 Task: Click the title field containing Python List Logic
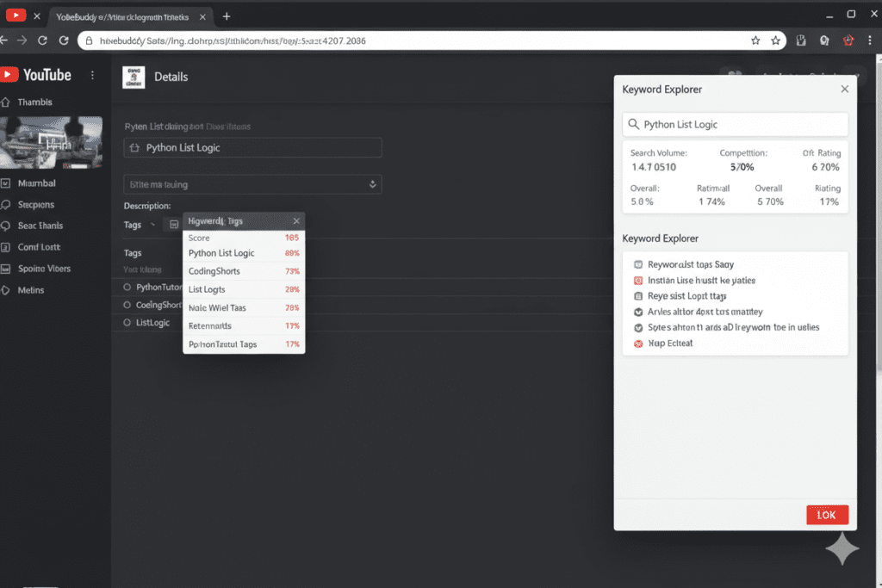(x=252, y=147)
